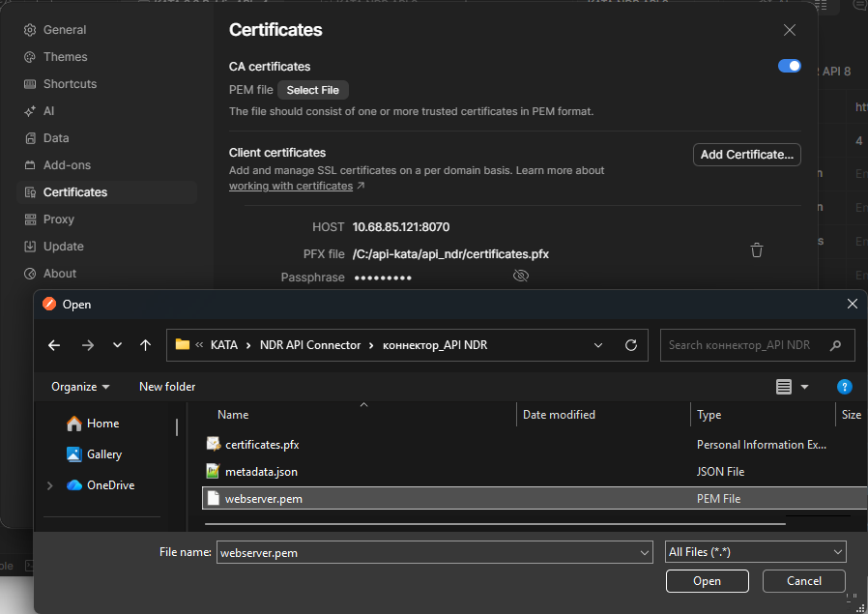The image size is (868, 614).
Task: Reveal the passphrase with the eye icon
Action: (x=520, y=276)
